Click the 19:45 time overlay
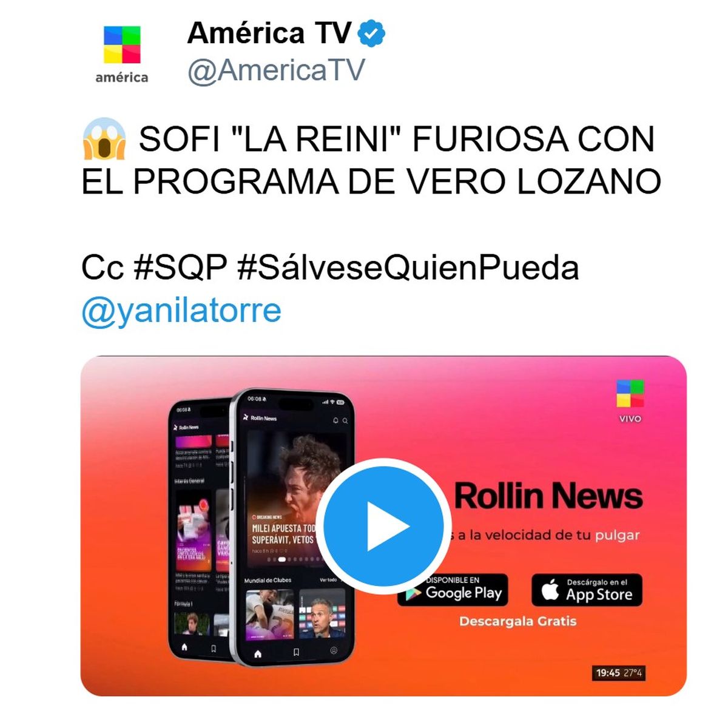The height and width of the screenshot is (728, 728). click(618, 673)
